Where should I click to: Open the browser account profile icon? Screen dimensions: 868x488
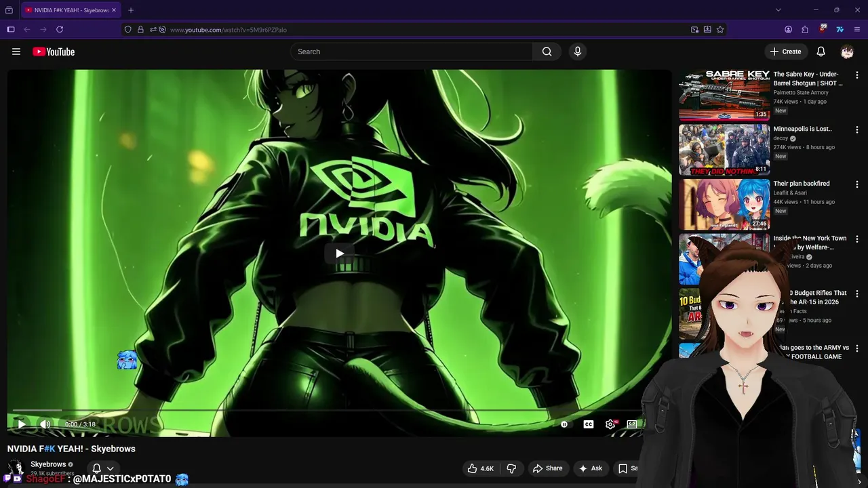(x=788, y=30)
